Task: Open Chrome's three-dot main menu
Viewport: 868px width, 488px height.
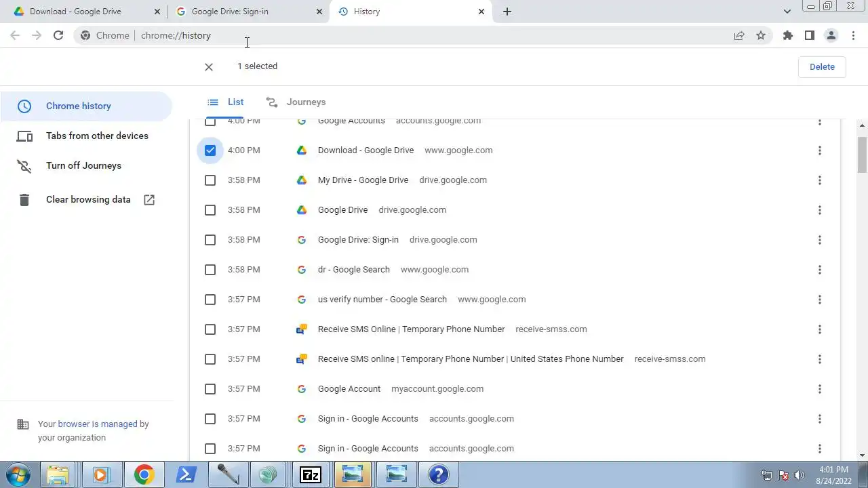Action: click(852, 35)
